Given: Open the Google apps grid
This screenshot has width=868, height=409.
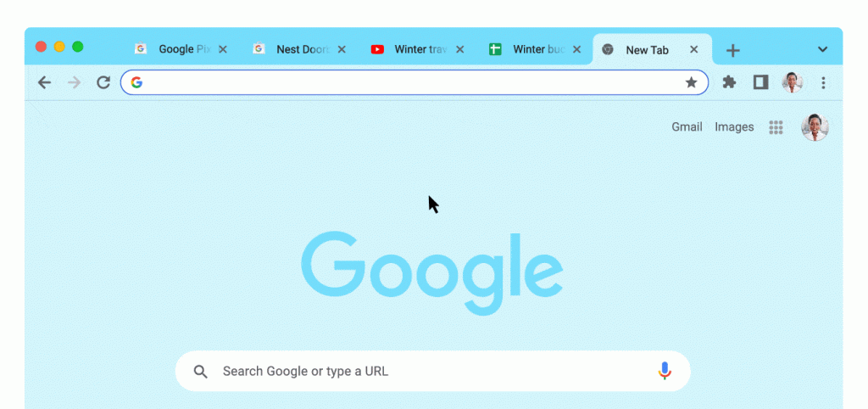Looking at the screenshot, I should (776, 127).
